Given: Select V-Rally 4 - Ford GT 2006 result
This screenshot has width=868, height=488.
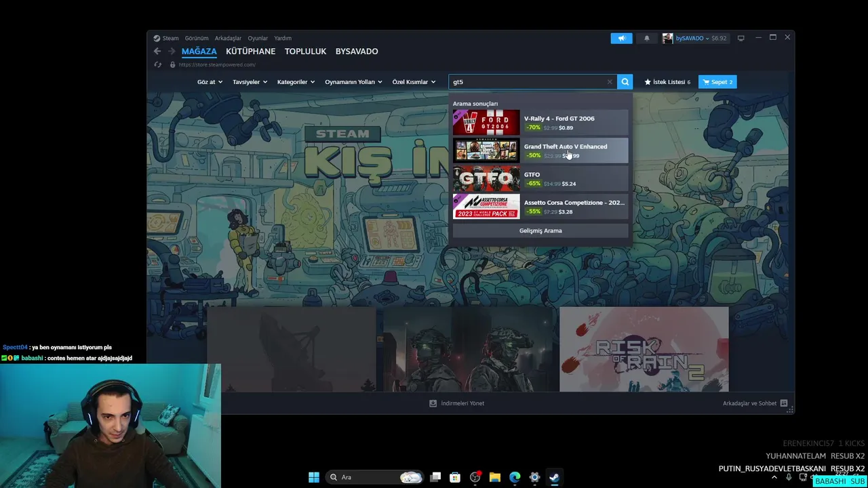Looking at the screenshot, I should (540, 123).
